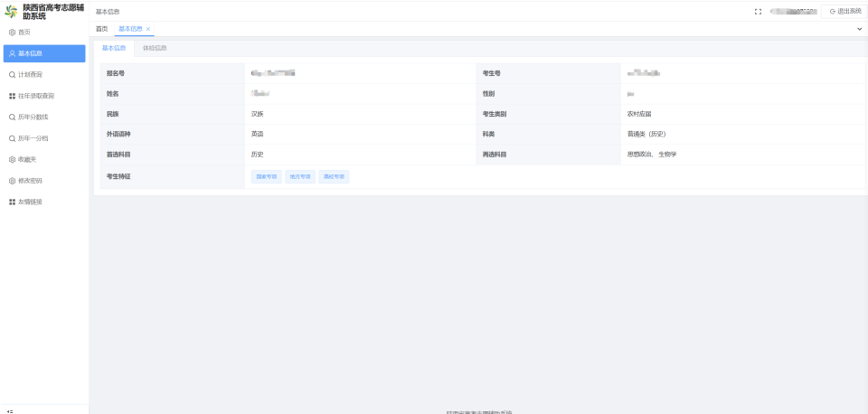This screenshot has width=868, height=414.
Task: Click the blurred username in header
Action: pyautogui.click(x=794, y=12)
